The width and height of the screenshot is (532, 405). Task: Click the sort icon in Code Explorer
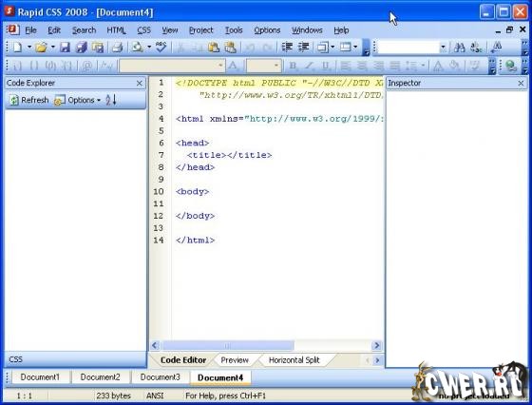click(111, 100)
